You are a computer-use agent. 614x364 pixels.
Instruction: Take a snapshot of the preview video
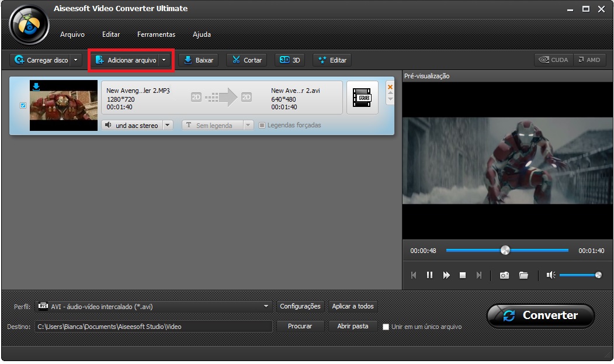(x=504, y=275)
